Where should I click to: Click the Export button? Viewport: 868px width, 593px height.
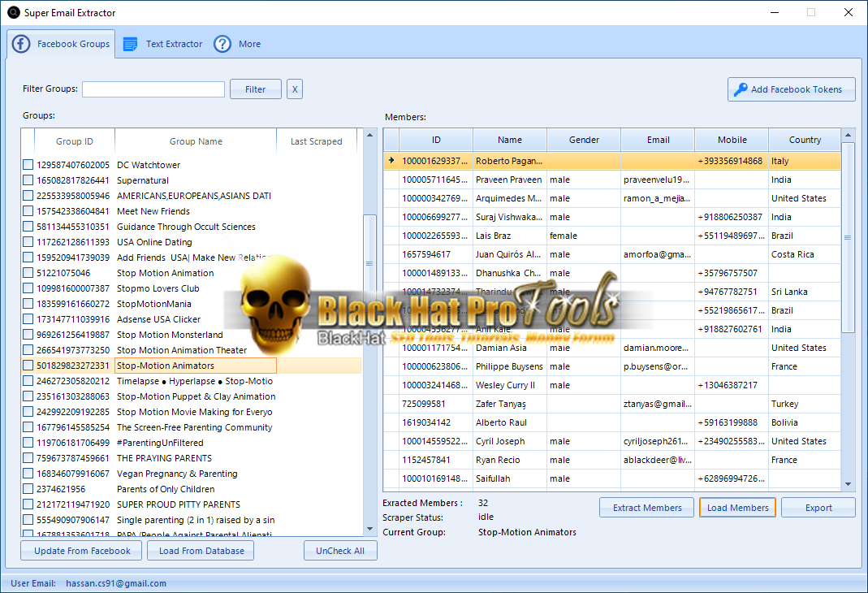point(818,508)
